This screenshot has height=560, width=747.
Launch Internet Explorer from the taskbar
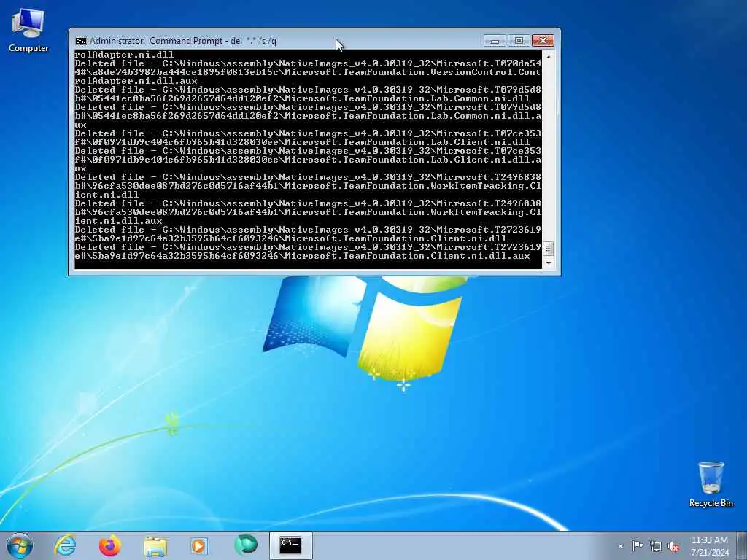65,545
